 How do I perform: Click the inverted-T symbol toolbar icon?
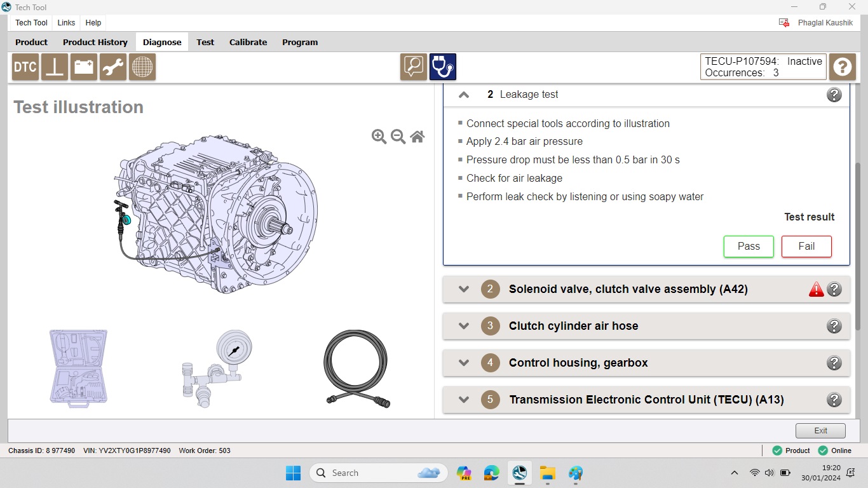pos(55,67)
